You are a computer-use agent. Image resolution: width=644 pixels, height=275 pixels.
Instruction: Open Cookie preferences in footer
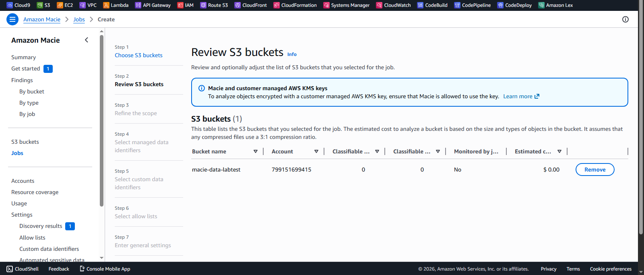tap(611, 269)
